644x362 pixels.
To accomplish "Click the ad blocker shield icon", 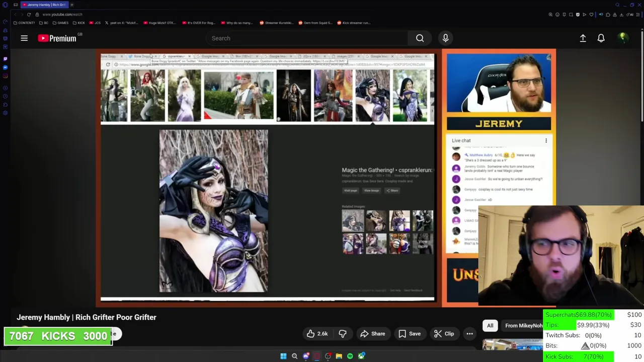I will (578, 15).
